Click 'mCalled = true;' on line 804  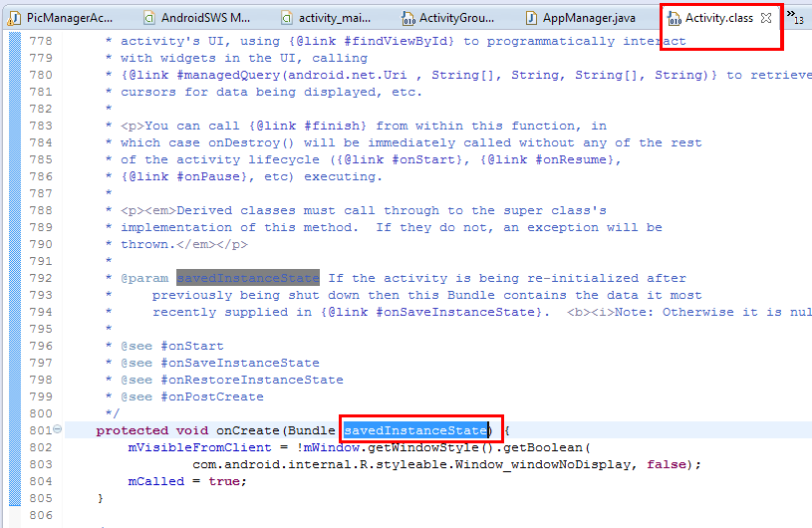point(187,481)
